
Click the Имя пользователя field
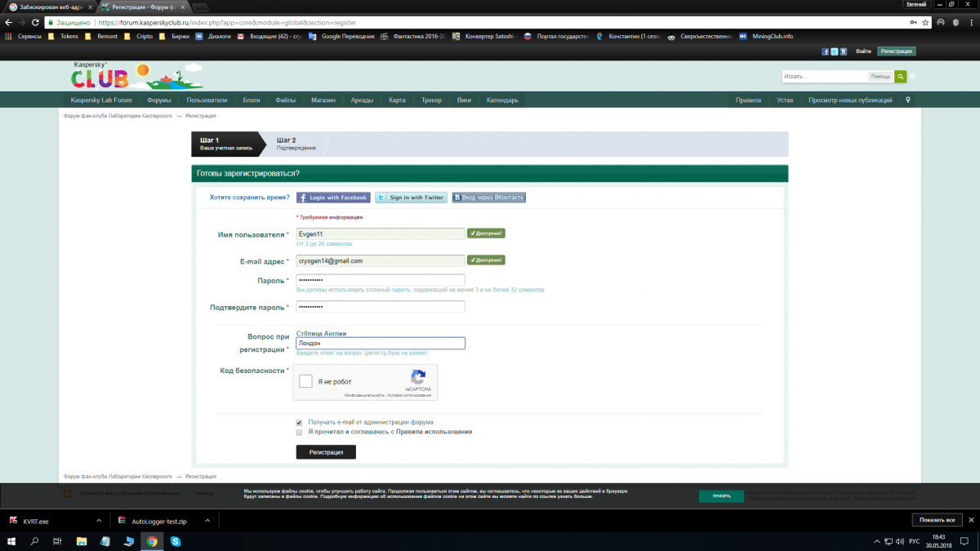(381, 233)
